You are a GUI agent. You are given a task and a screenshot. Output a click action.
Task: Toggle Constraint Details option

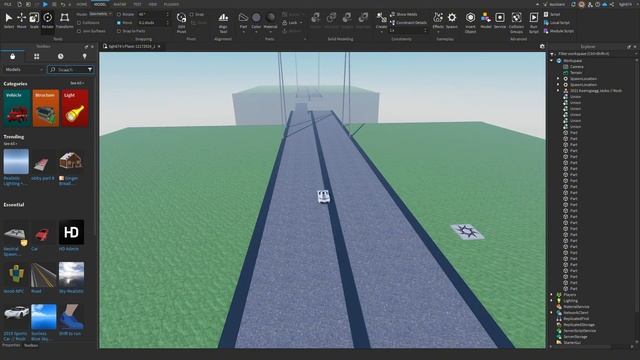(x=408, y=23)
